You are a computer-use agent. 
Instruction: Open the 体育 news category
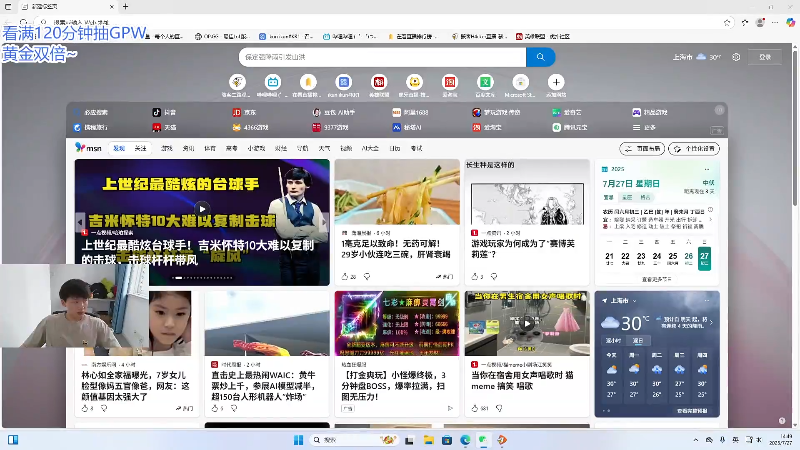[x=210, y=148]
